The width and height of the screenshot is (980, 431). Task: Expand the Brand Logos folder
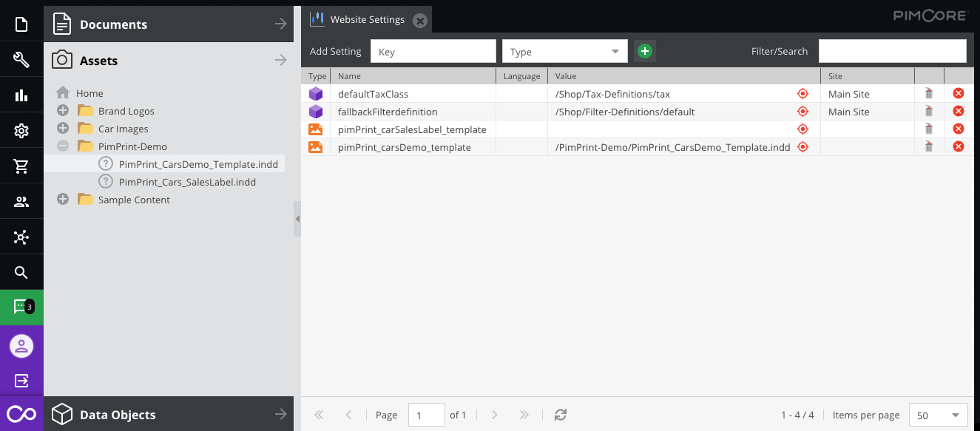(x=63, y=111)
